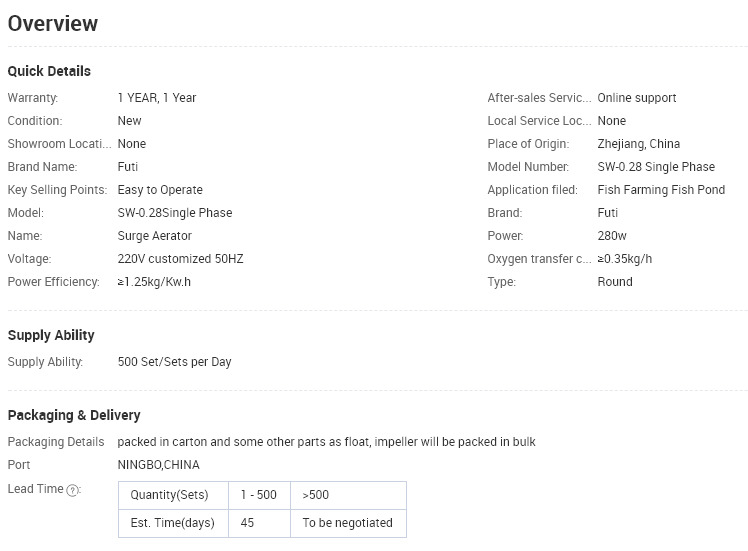Click the 45 days estimate cell

[x=259, y=523]
